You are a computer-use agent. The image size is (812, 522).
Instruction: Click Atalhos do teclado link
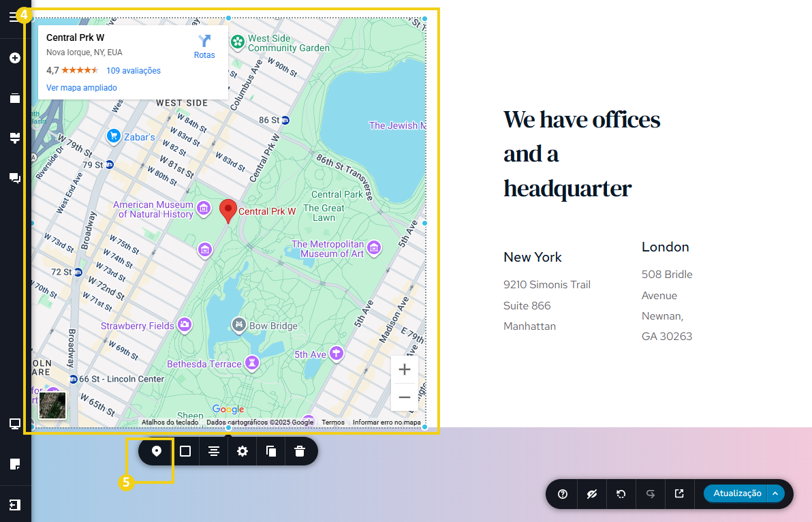coord(170,423)
